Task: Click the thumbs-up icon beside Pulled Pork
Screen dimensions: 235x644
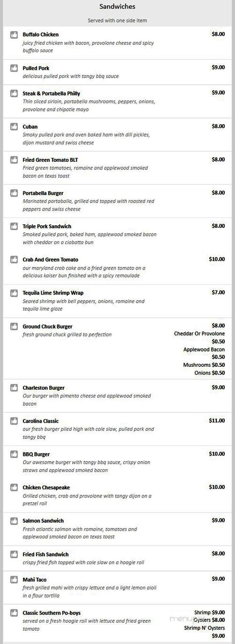Action: pyautogui.click(x=14, y=68)
